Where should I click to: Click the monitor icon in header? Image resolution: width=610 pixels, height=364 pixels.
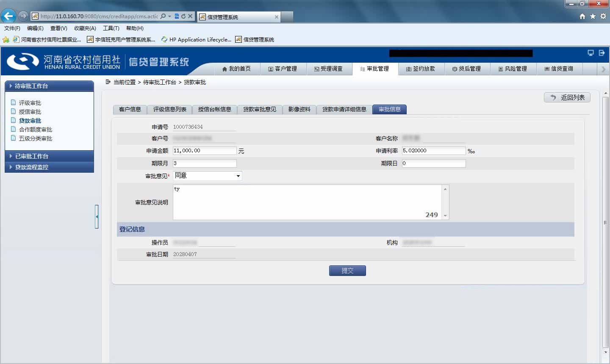591,53
